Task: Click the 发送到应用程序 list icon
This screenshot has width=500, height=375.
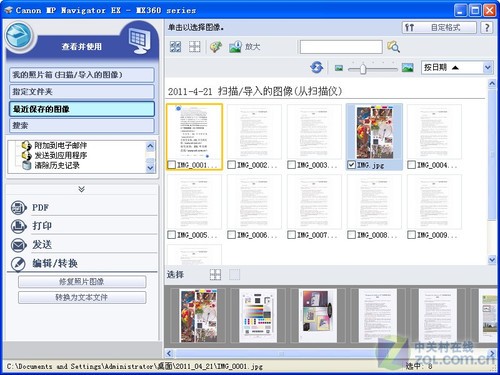Action: click(26, 155)
